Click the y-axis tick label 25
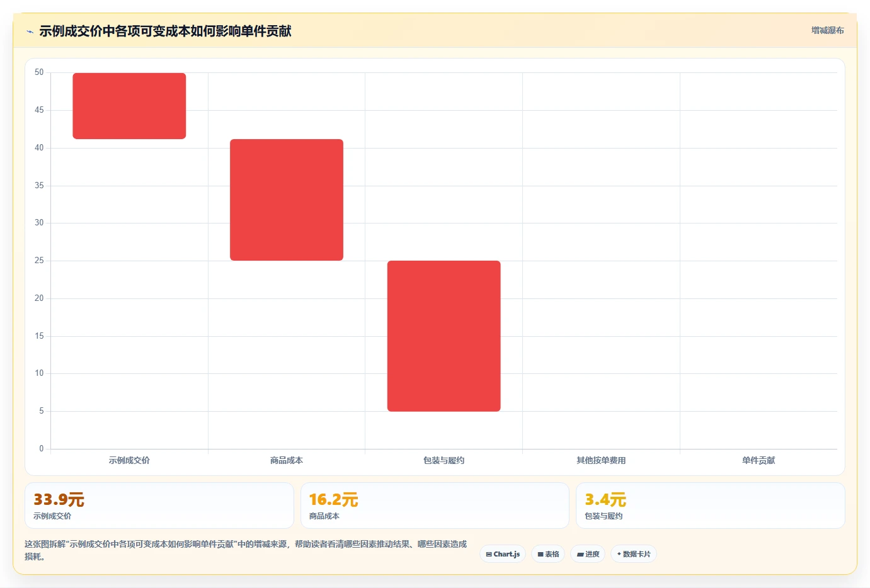Image resolution: width=870 pixels, height=588 pixels. click(39, 261)
